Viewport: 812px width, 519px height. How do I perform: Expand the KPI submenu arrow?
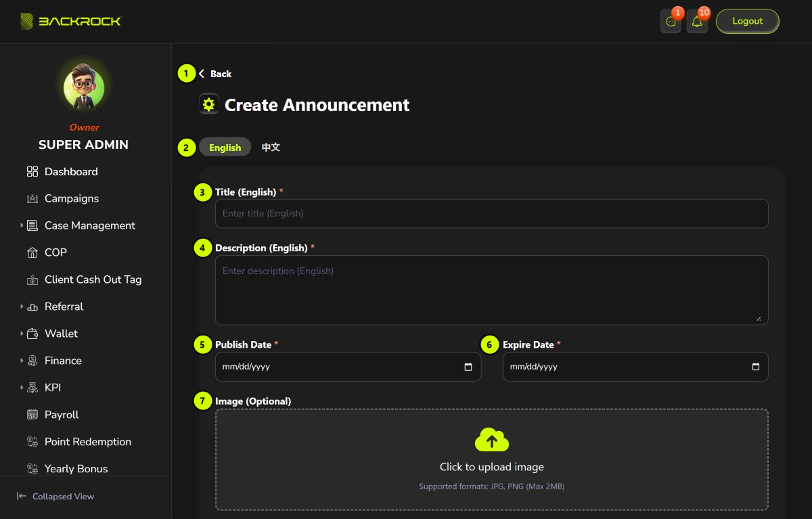[x=22, y=388]
